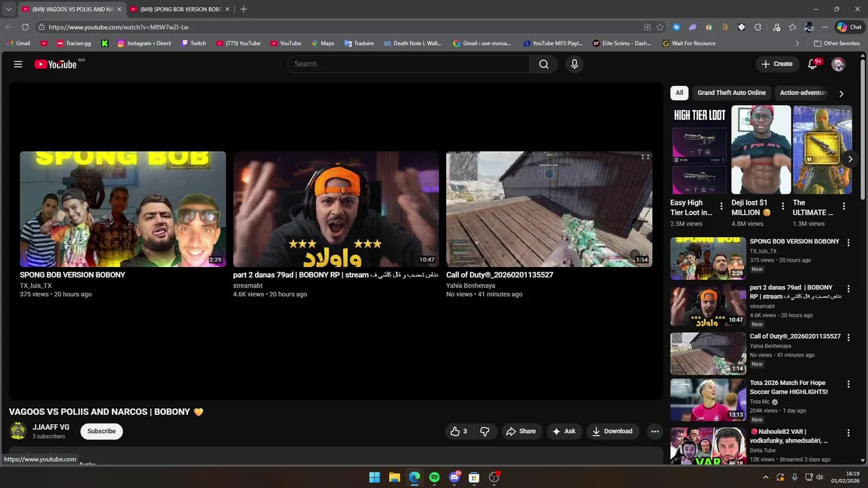Screen dimensions: 868x488
Task: Open the account avatar menu
Action: [839, 64]
